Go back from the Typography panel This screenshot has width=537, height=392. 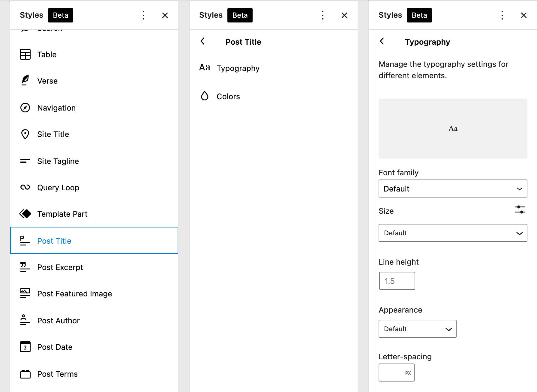click(x=382, y=41)
